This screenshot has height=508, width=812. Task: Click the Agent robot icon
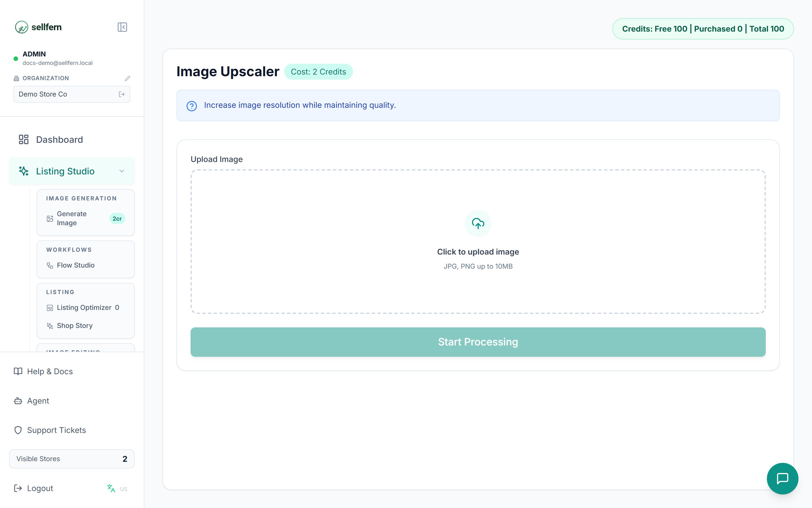(18, 401)
